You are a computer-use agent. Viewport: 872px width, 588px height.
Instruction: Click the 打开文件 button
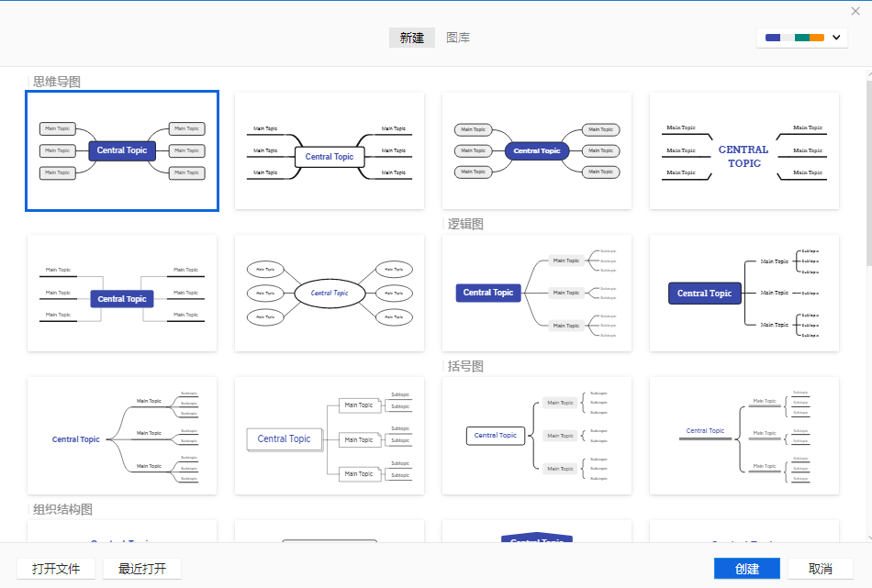point(56,569)
